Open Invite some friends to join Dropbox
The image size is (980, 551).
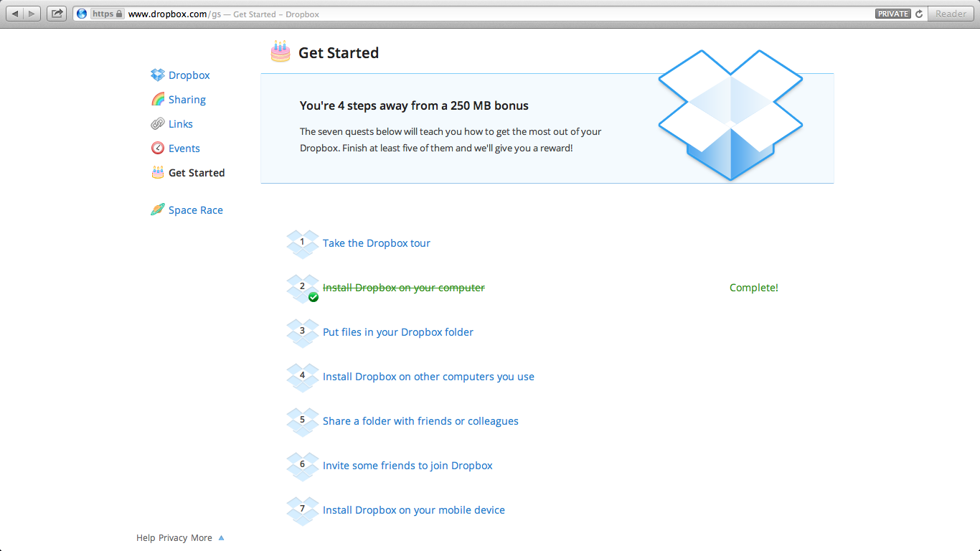(407, 466)
